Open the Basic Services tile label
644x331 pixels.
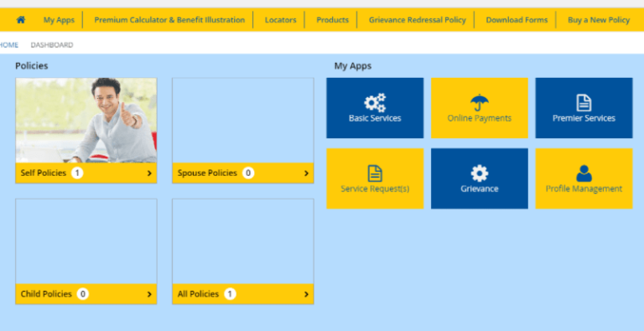375,118
